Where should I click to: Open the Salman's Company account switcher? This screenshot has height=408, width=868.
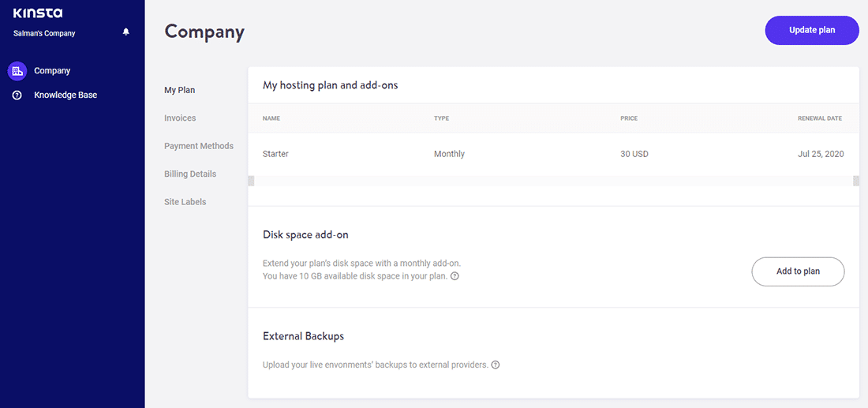tap(44, 33)
